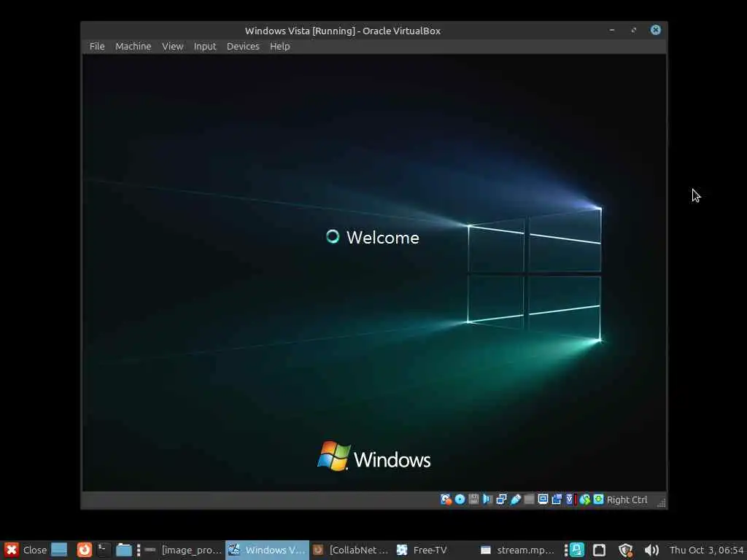Click the audio status indicator icon
The height and width of the screenshot is (560, 747).
tap(487, 499)
